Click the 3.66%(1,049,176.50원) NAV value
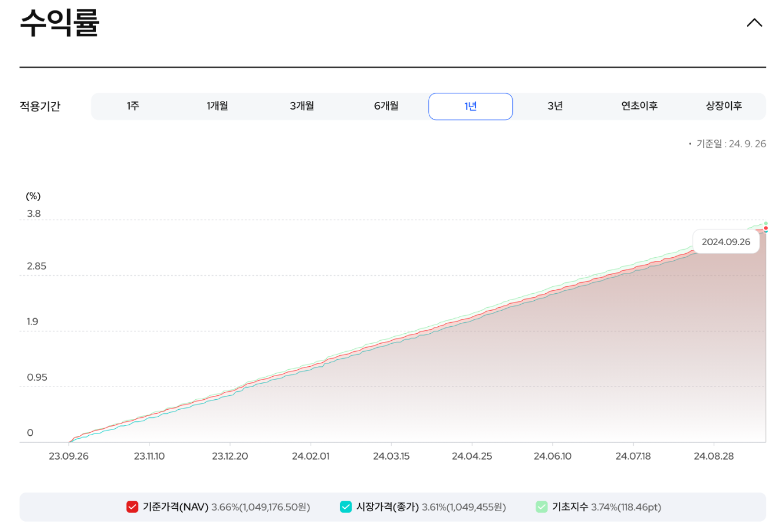The height and width of the screenshot is (532, 781). coord(261,507)
